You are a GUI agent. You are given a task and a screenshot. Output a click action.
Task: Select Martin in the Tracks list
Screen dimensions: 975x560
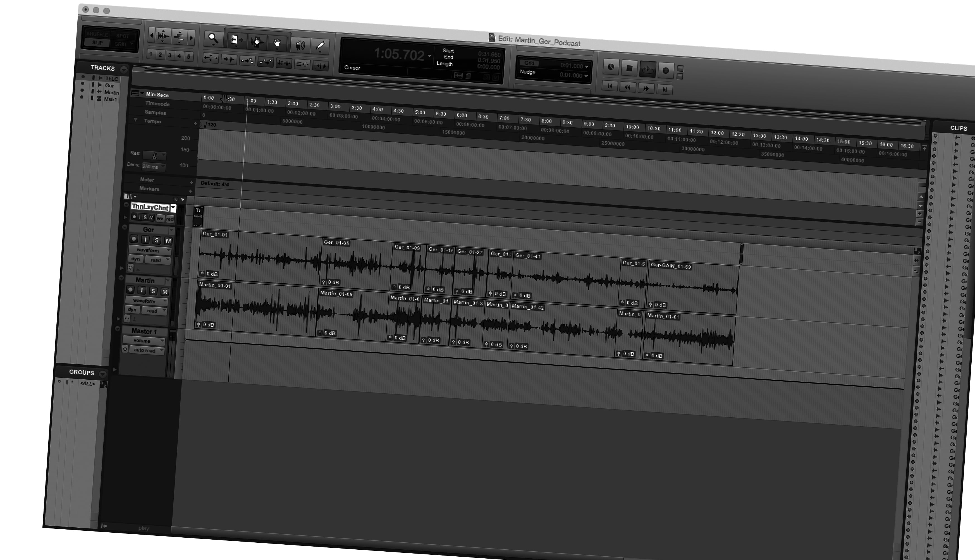point(111,92)
